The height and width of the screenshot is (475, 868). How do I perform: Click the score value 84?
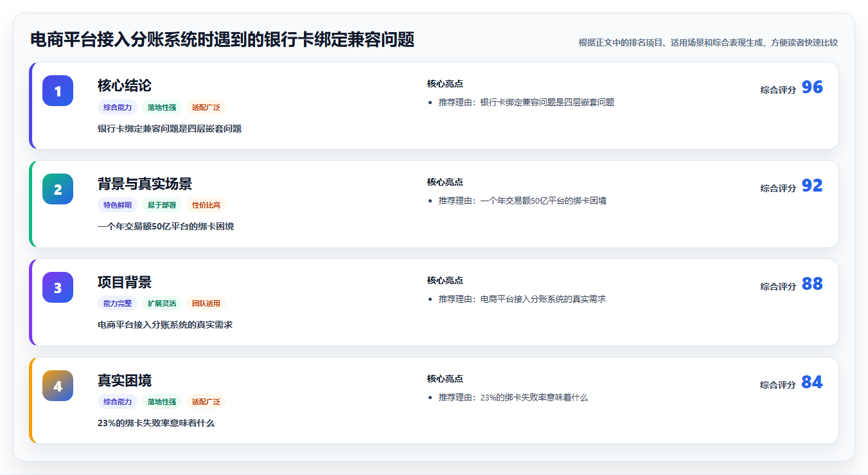812,382
